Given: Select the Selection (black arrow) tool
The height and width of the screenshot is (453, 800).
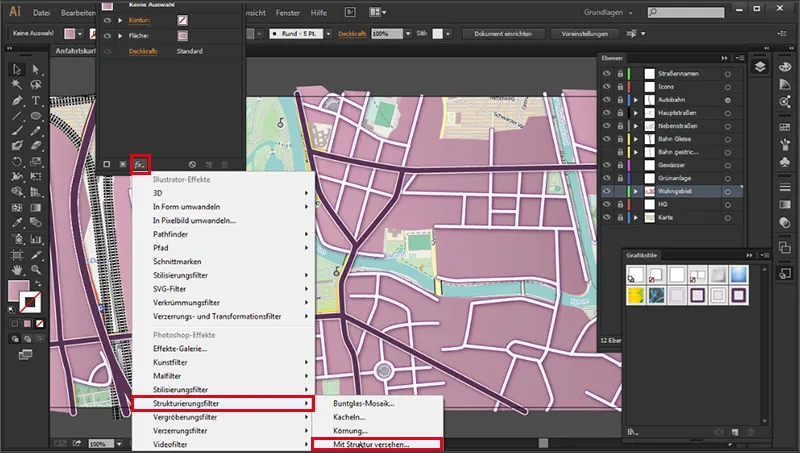Looking at the screenshot, I should click(17, 69).
